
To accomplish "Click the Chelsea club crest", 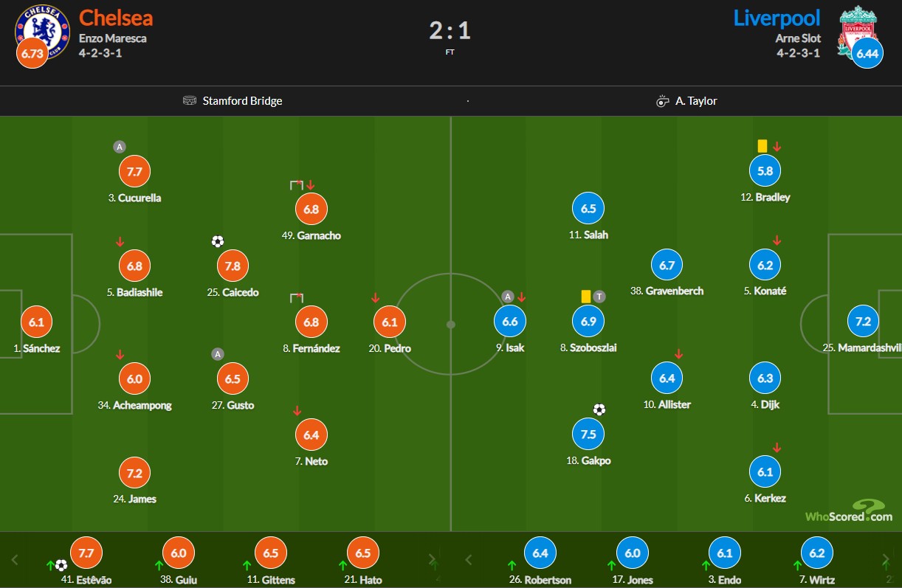I will pyautogui.click(x=41, y=31).
